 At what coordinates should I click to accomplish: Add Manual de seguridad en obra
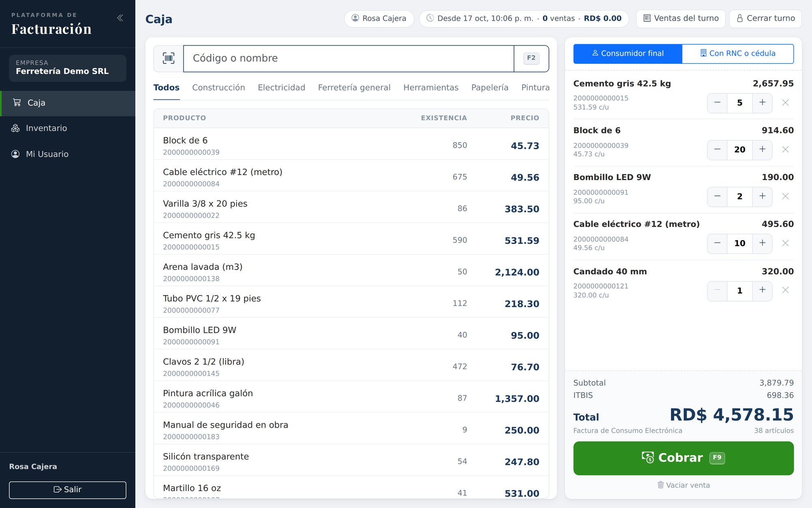click(x=351, y=429)
